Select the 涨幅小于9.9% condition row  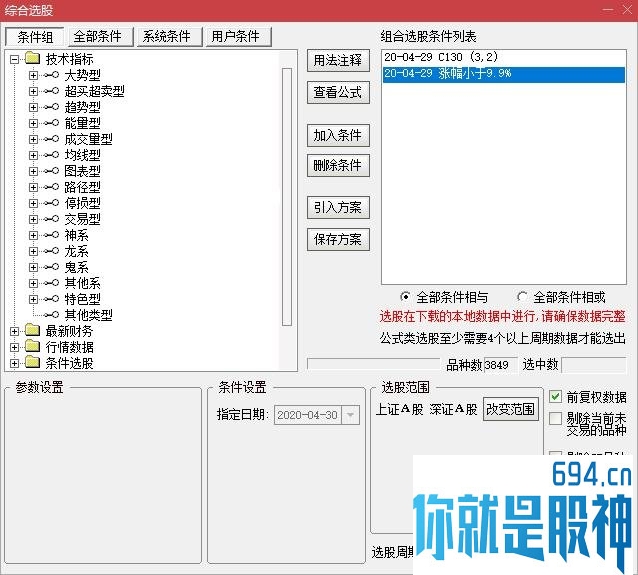pos(504,74)
